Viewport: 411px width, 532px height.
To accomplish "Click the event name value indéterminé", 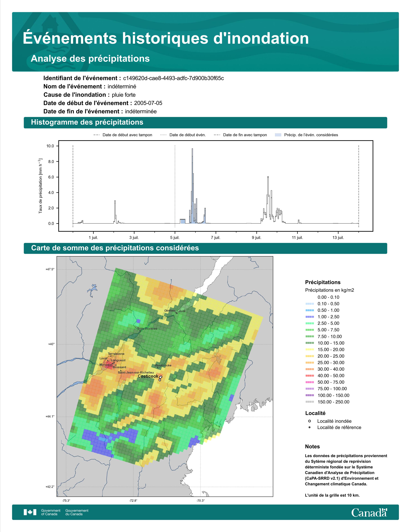I will [x=122, y=86].
